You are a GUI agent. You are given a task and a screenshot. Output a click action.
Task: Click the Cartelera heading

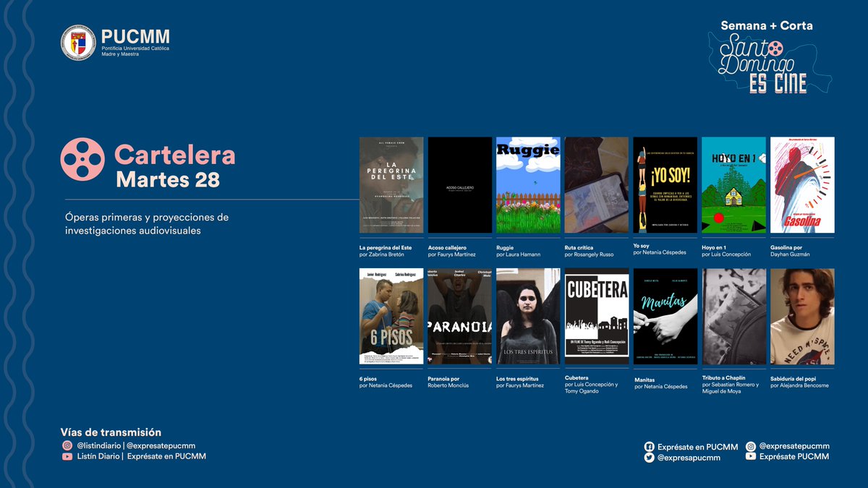click(175, 155)
